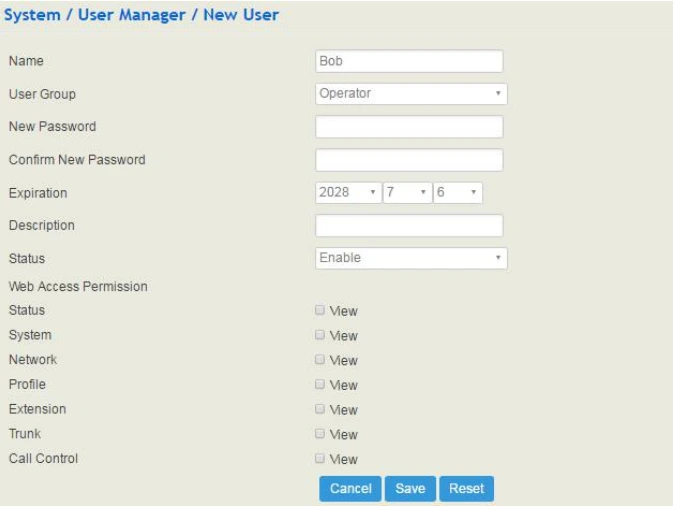The image size is (673, 506).
Task: Open the Expiration year dropdown showing 2028
Action: click(347, 193)
